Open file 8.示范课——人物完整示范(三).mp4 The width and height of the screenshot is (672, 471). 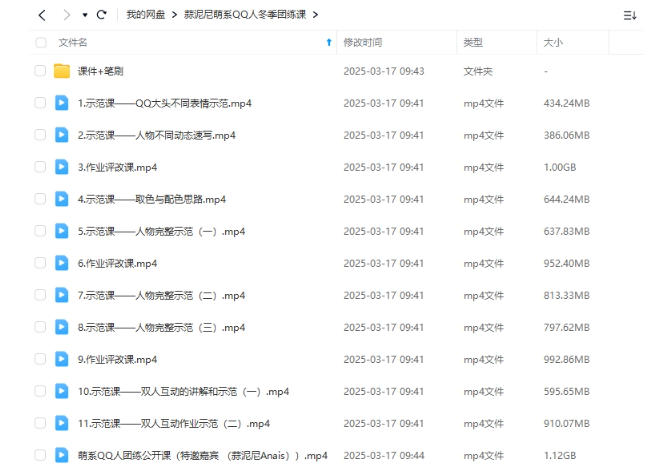coord(162,327)
